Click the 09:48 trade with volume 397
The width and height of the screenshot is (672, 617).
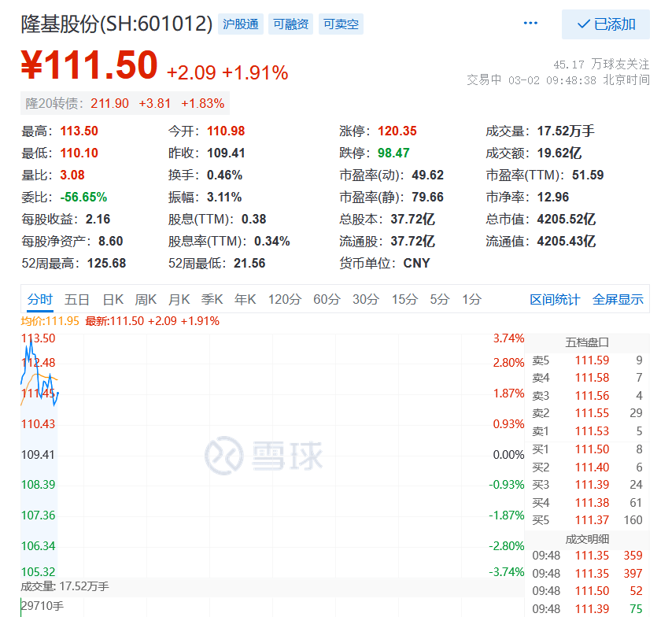click(x=587, y=574)
